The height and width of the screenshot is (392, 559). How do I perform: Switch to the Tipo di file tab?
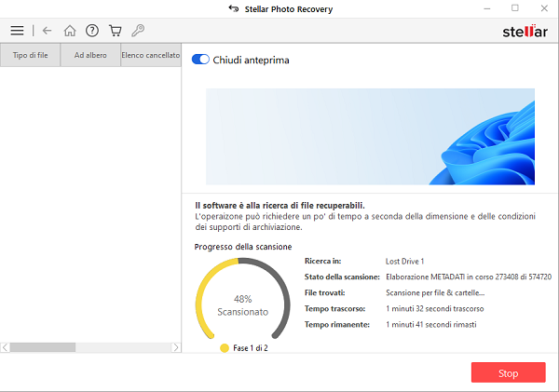(31, 55)
